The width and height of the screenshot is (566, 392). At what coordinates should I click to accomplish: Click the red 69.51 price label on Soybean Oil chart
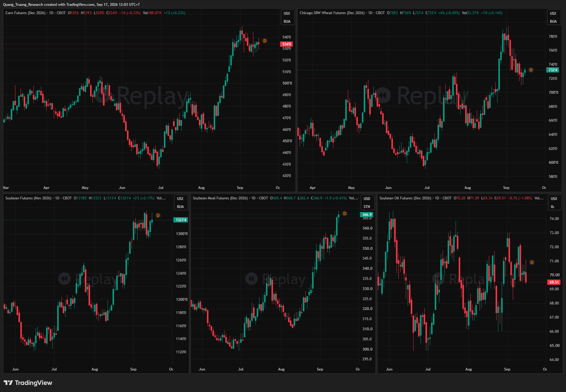click(554, 282)
